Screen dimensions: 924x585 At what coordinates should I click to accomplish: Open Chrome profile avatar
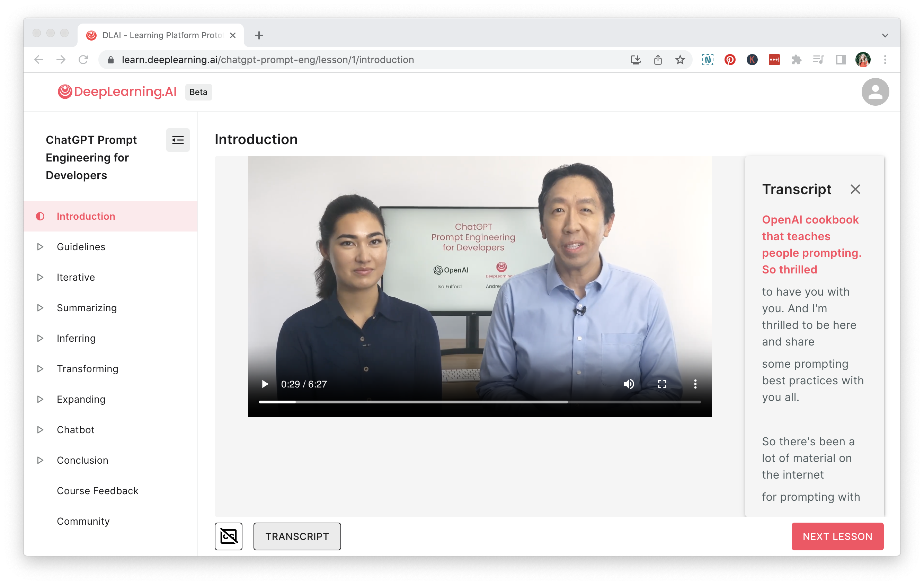(x=863, y=60)
